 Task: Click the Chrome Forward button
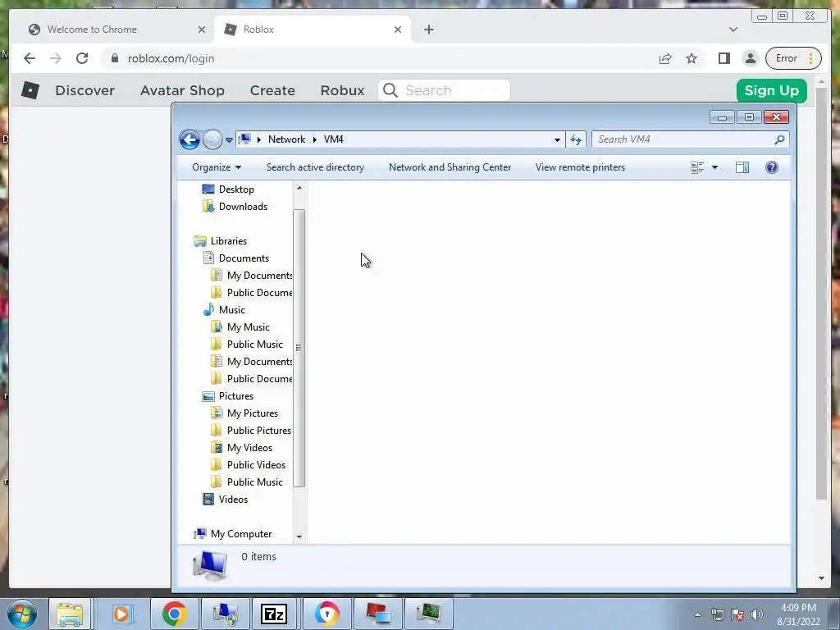pos(56,58)
